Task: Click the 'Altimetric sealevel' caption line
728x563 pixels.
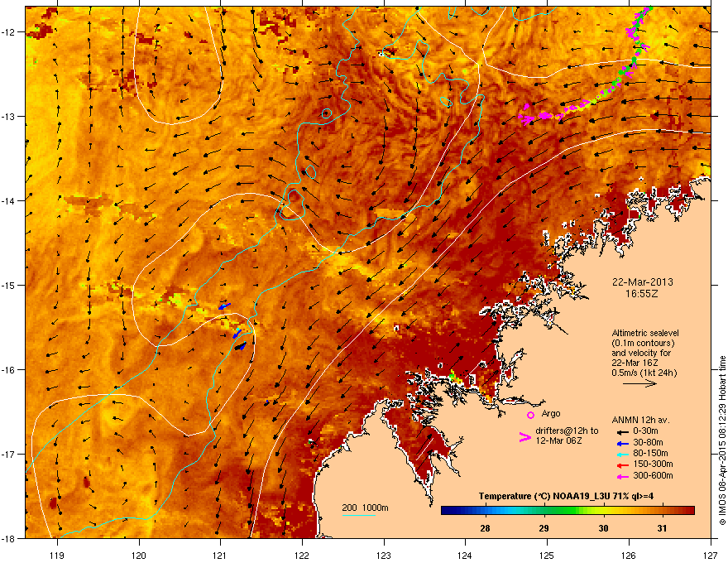Action: [x=645, y=333]
